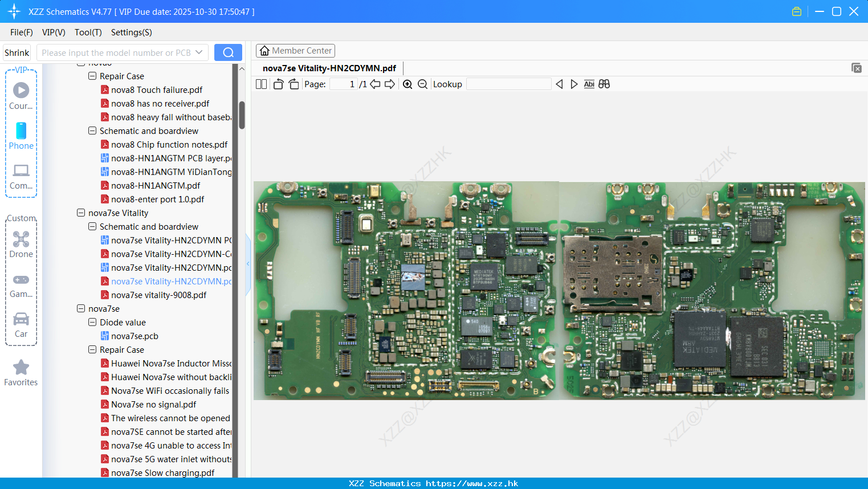Viewport: 868px width, 489px height.
Task: Open the Game console category
Action: pyautogui.click(x=21, y=285)
